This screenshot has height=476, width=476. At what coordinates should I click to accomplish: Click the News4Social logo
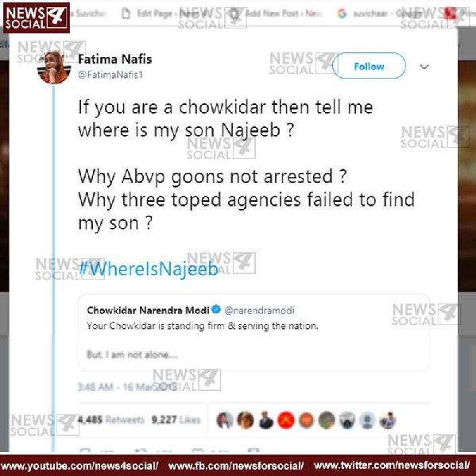[x=37, y=17]
